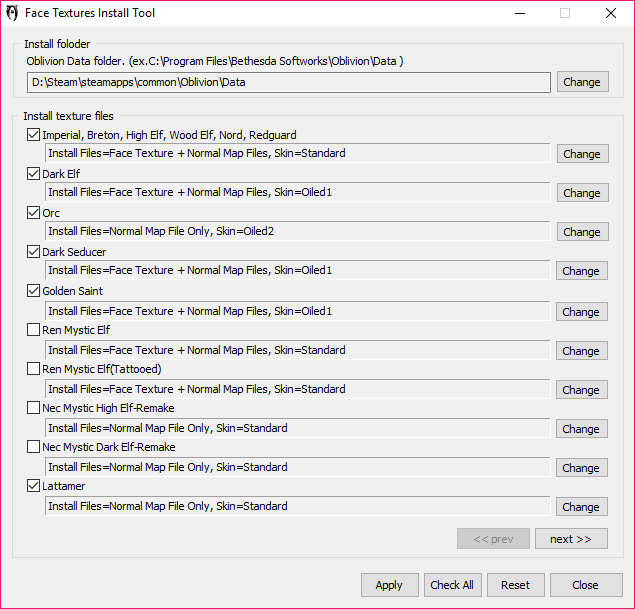Check Nec Mystic High Elf-Remake option
Image resolution: width=635 pixels, height=609 pixels.
(34, 408)
